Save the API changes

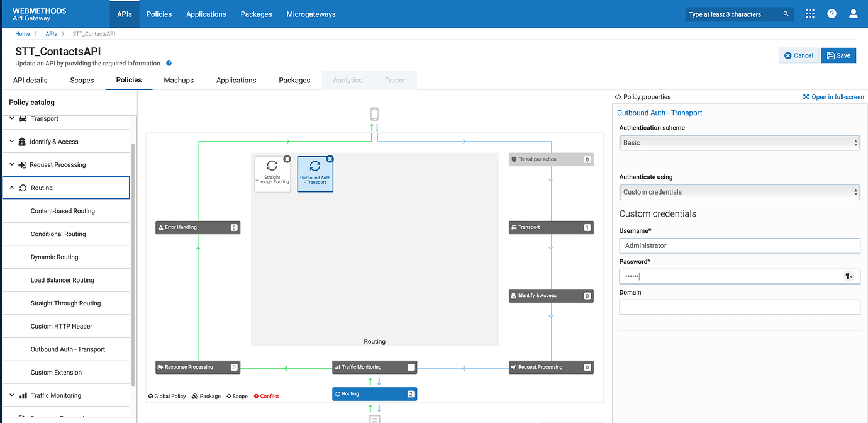(838, 55)
